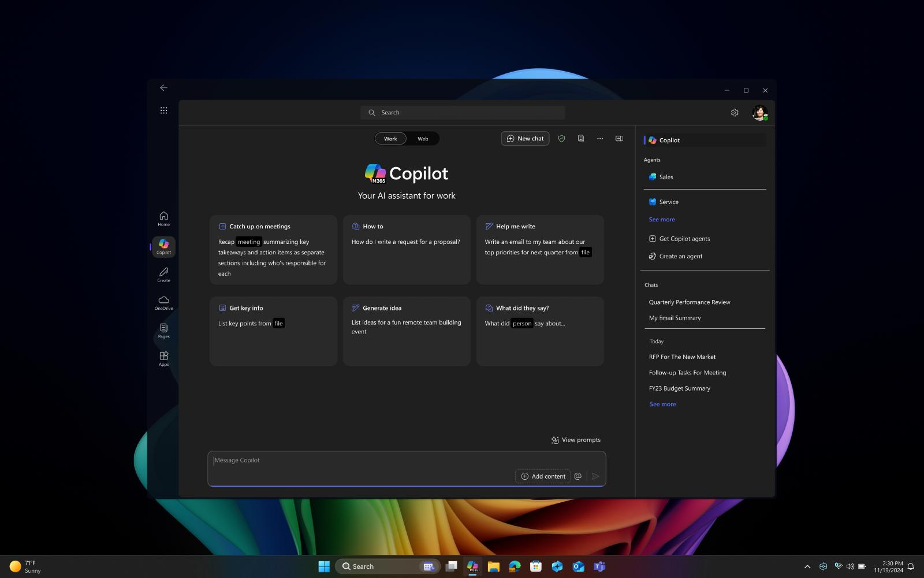Open Create in the left sidebar
Screen dimensions: 924x578
(x=163, y=275)
